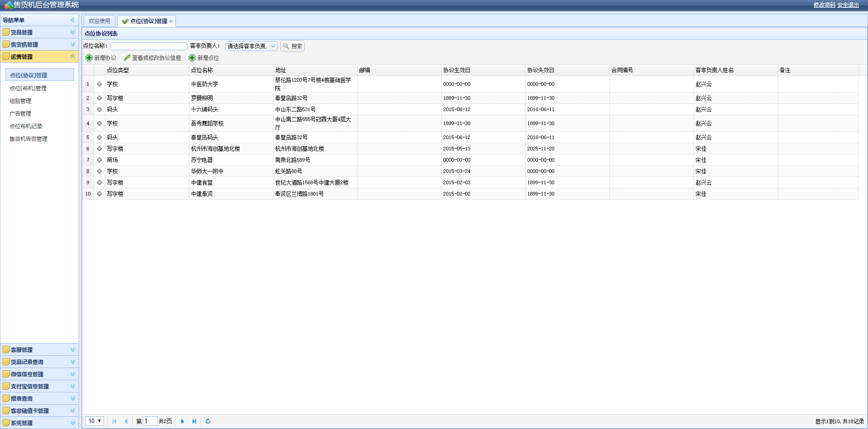Expand row 5 秦皇岛码头 details

tap(99, 137)
